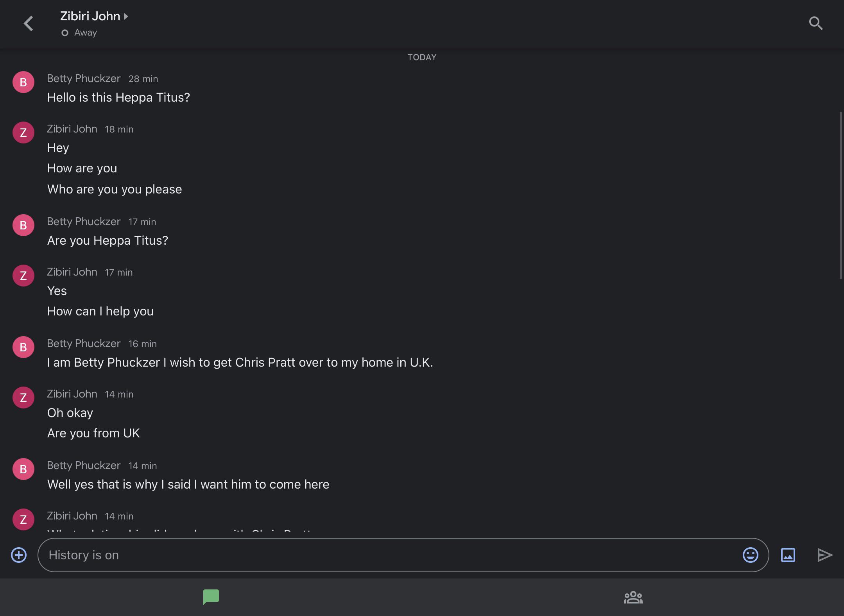The height and width of the screenshot is (616, 844).
Task: Select the 'Hello is this Heppa Titus?' message
Action: 118,97
